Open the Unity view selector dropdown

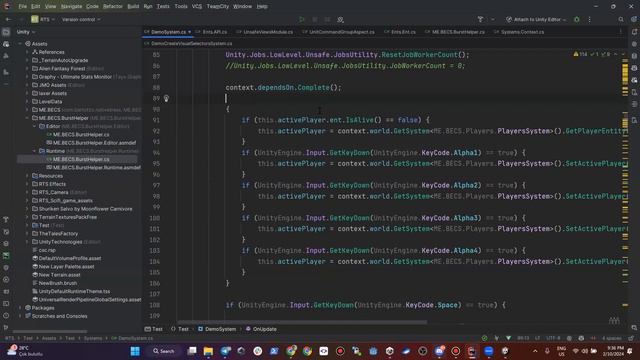26,32
